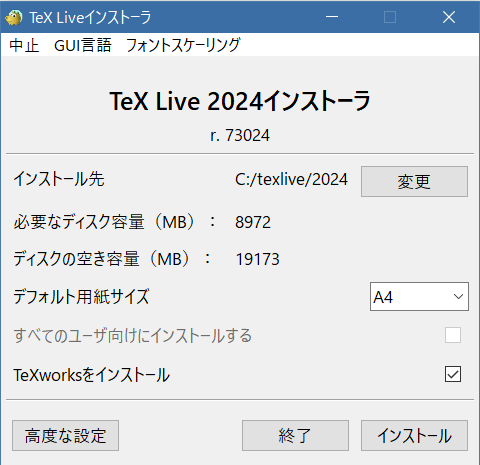Click the required disk space value 8972
This screenshot has width=480, height=465.
pos(253,222)
